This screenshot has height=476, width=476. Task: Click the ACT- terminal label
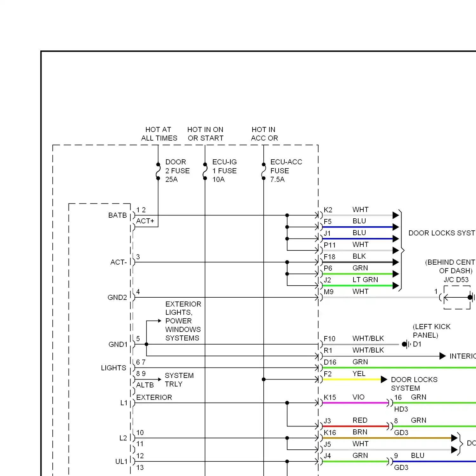click(x=118, y=262)
